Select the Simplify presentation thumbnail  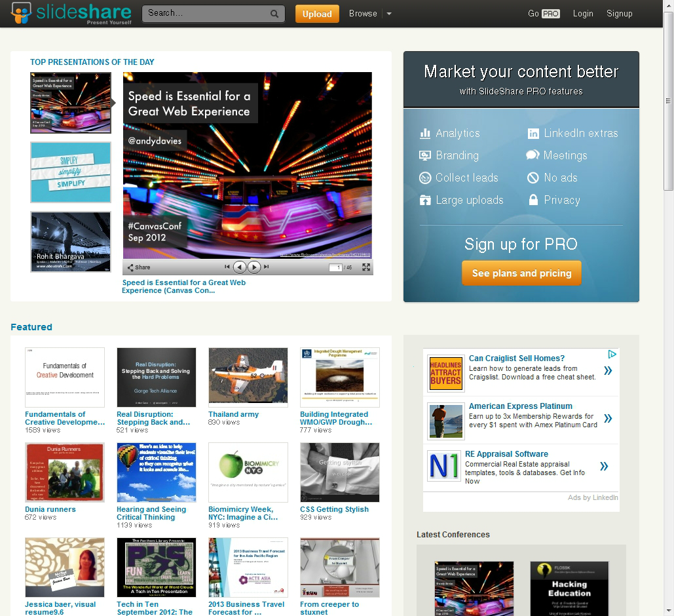click(x=71, y=172)
